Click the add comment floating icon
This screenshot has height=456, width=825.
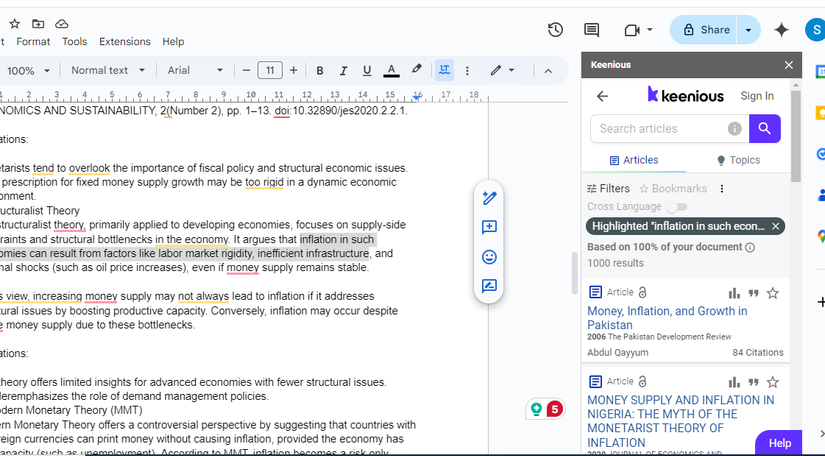[489, 227]
